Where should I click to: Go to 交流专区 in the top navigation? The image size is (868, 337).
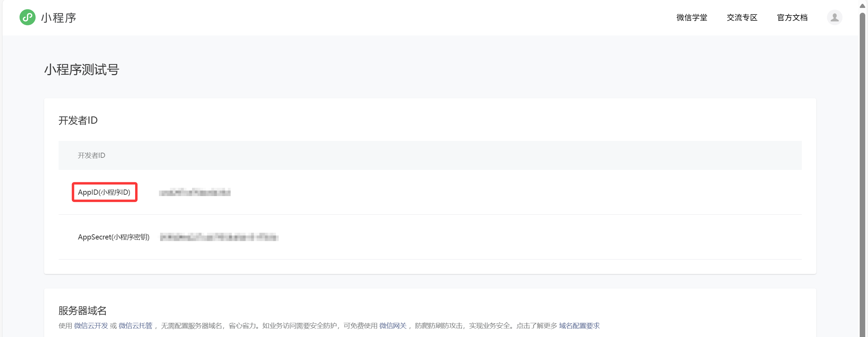tap(742, 18)
